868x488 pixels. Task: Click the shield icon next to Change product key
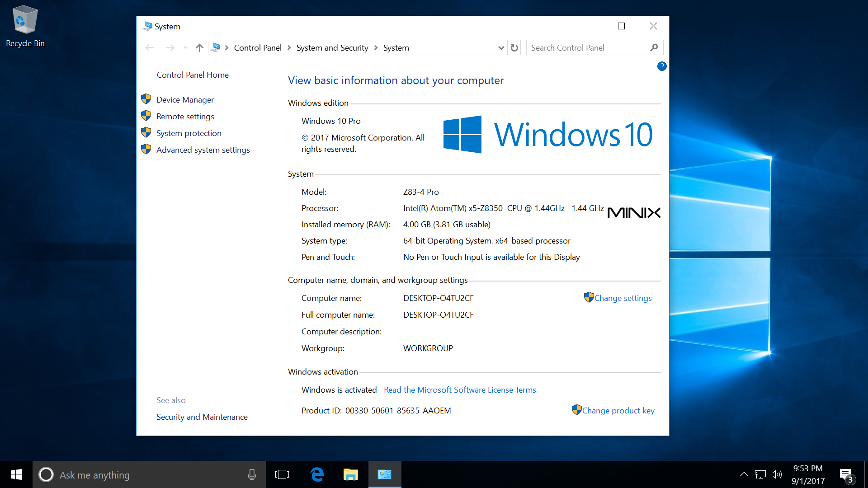pyautogui.click(x=576, y=409)
